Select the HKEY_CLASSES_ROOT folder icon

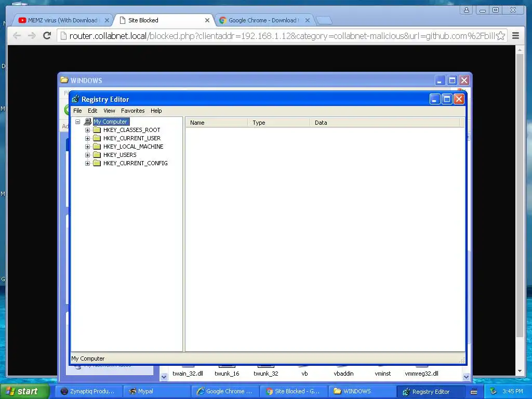click(97, 130)
